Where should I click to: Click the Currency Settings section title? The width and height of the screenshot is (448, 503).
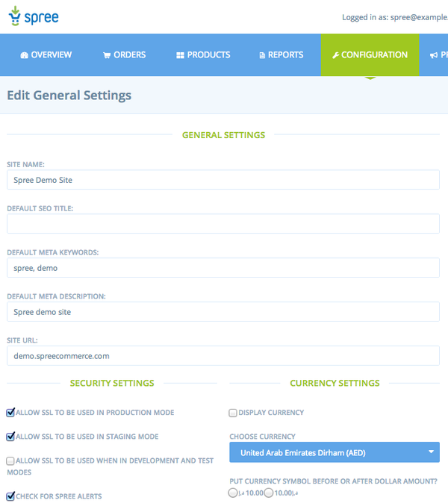point(335,383)
